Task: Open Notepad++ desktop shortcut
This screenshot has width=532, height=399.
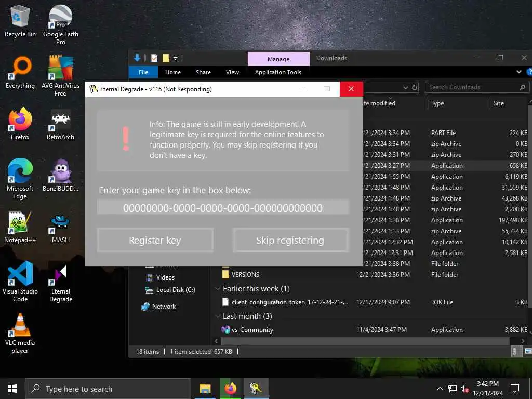Action: [x=20, y=227]
